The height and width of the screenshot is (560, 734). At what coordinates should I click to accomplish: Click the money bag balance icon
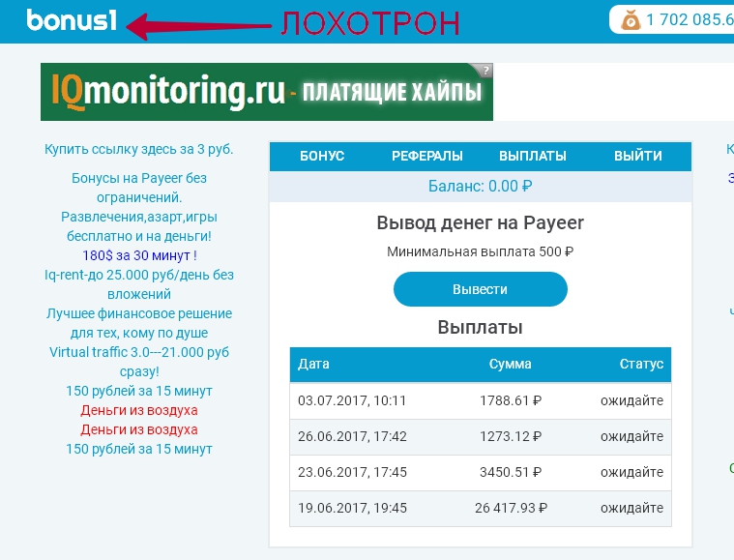point(631,20)
